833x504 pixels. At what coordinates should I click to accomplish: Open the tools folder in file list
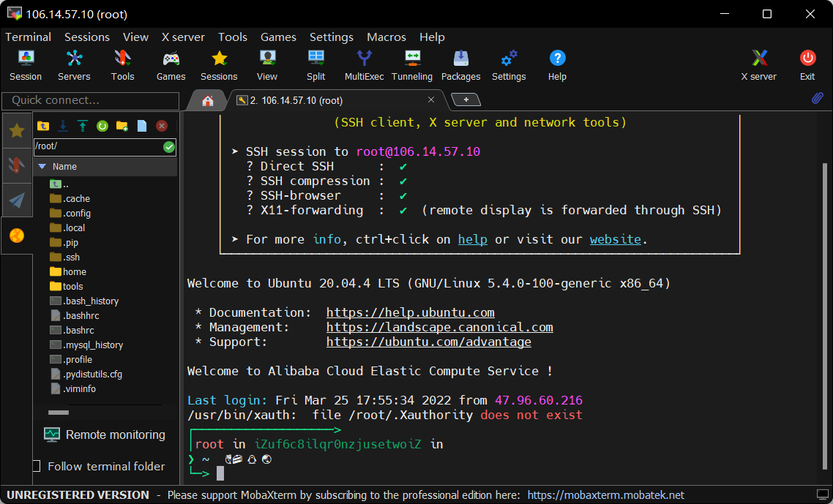pyautogui.click(x=72, y=286)
